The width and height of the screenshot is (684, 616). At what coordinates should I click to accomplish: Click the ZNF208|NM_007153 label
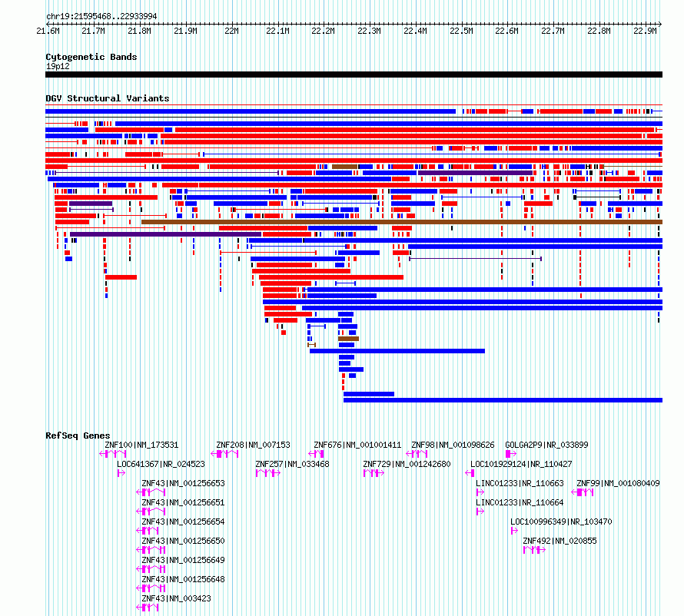[x=253, y=445]
